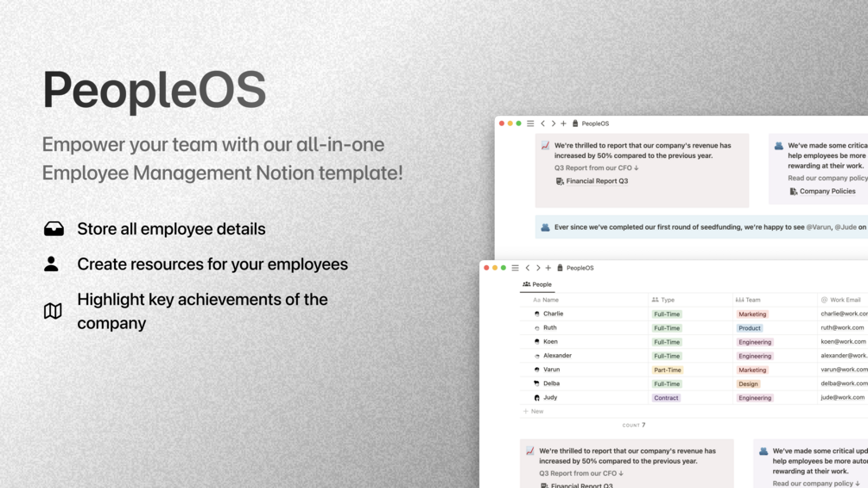This screenshot has height=488, width=868.
Task: Open Koen's employee record
Action: coord(550,341)
